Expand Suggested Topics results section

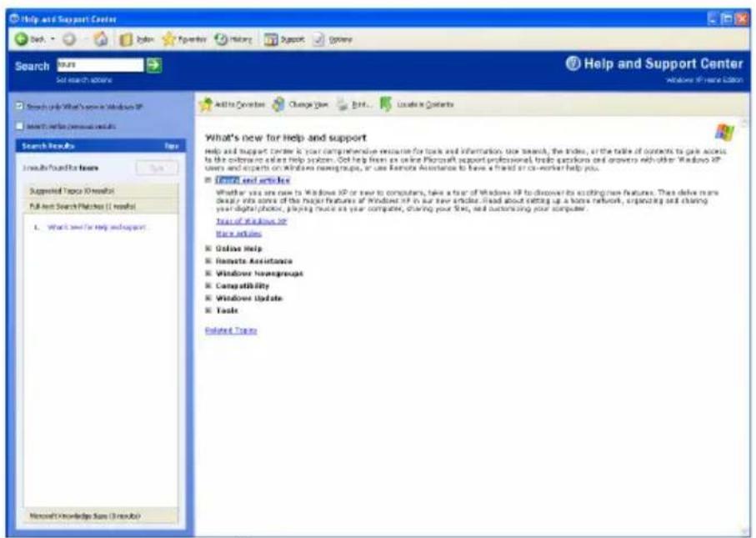click(101, 191)
